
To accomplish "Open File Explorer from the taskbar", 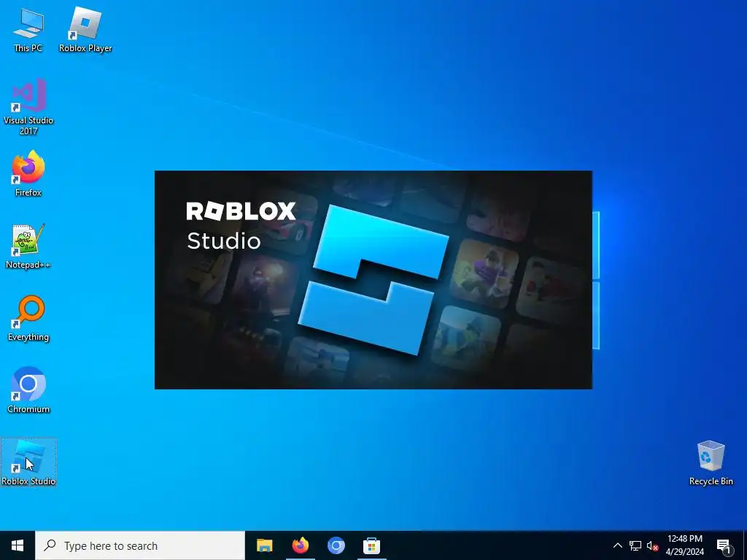I will point(264,545).
